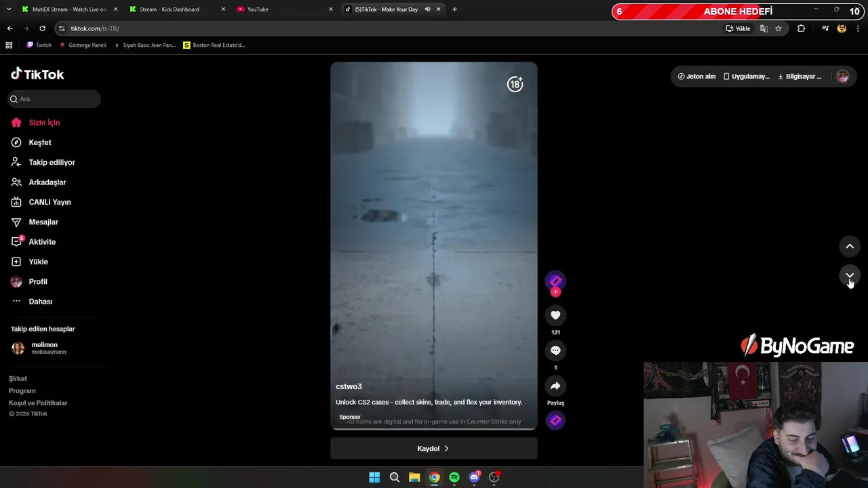
Task: Click the Bilgisayar app button
Action: (x=800, y=77)
